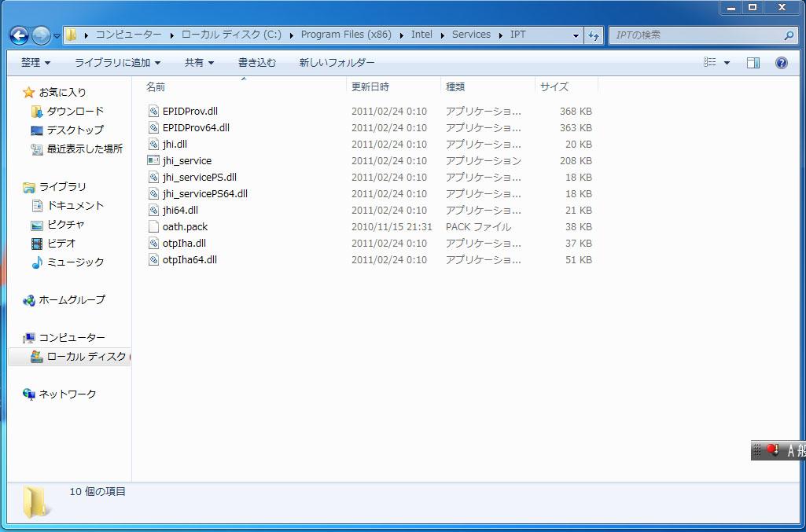Select the jhi_servicePS64.dll file icon
806x532 pixels.
(x=153, y=193)
